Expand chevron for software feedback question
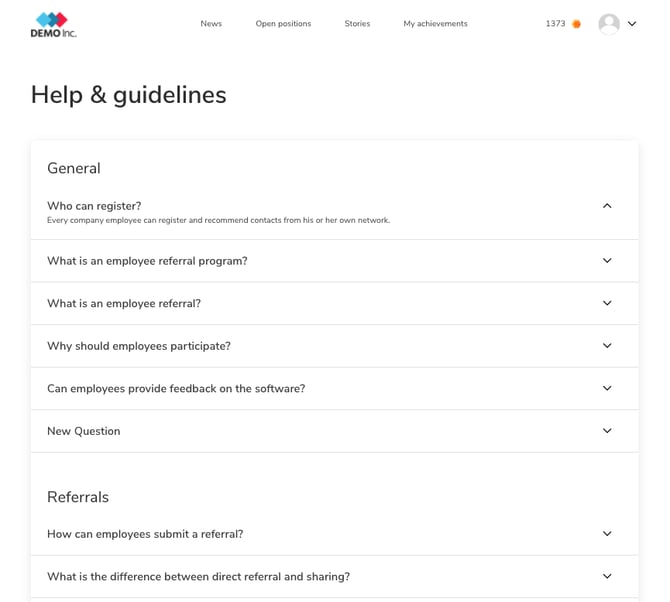Image resolution: width=670 pixels, height=602 pixels. click(607, 388)
